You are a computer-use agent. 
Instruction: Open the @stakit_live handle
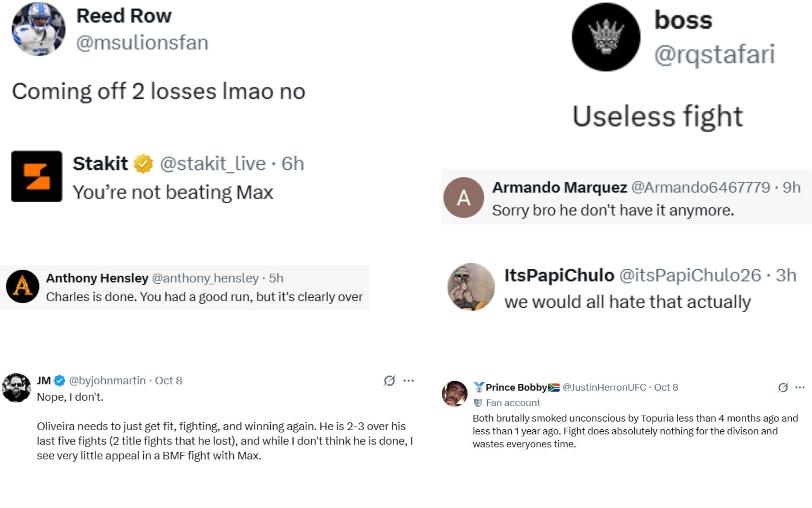[213, 164]
